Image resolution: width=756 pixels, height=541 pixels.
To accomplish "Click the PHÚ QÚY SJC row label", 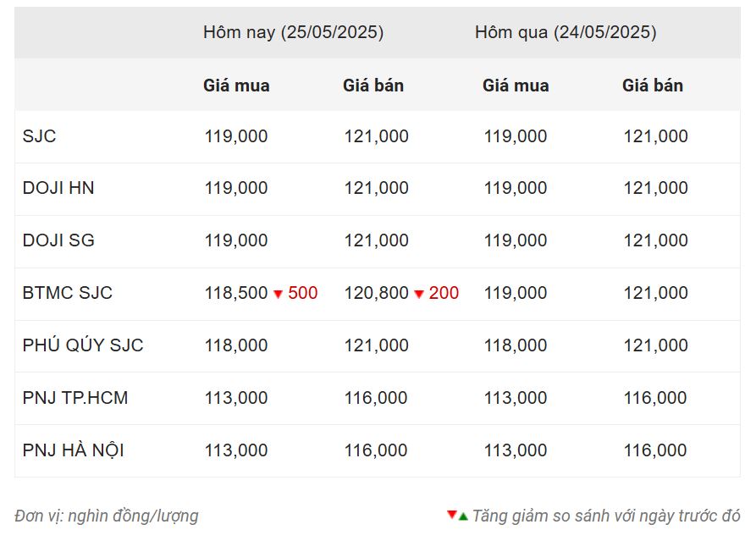I will 83,345.
